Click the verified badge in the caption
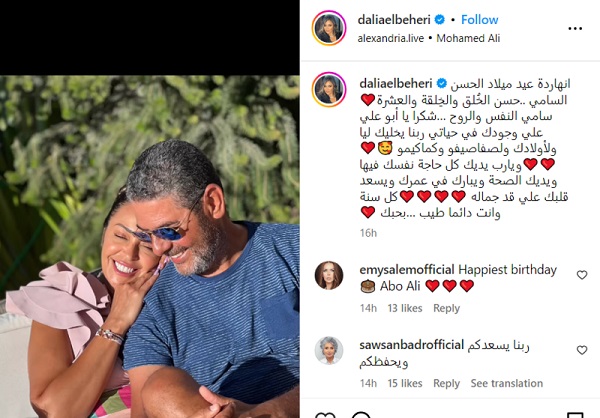 pyautogui.click(x=442, y=83)
